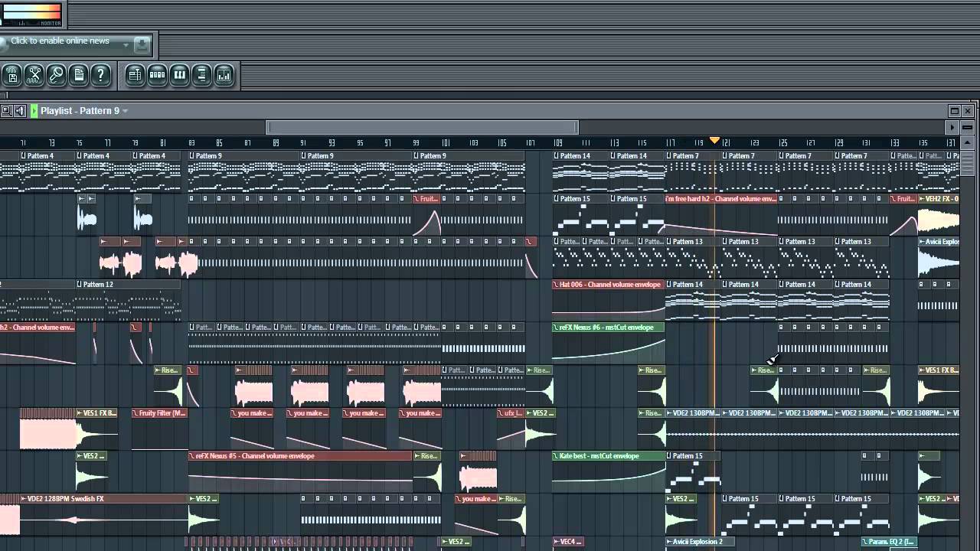Open the wave editor scissors tool
This screenshot has width=980, height=551.
pos(34,74)
